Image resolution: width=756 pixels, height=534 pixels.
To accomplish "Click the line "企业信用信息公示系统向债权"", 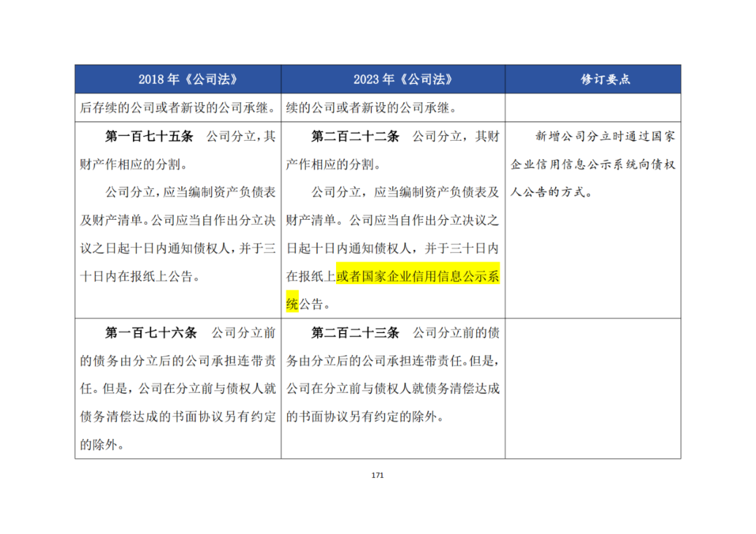I will point(593,164).
